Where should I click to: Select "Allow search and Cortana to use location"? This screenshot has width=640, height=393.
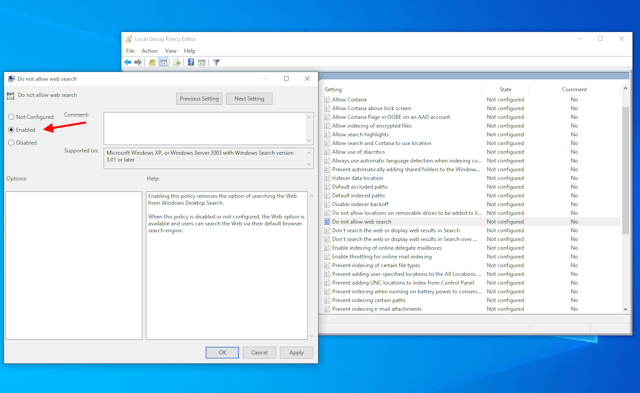pyautogui.click(x=382, y=143)
